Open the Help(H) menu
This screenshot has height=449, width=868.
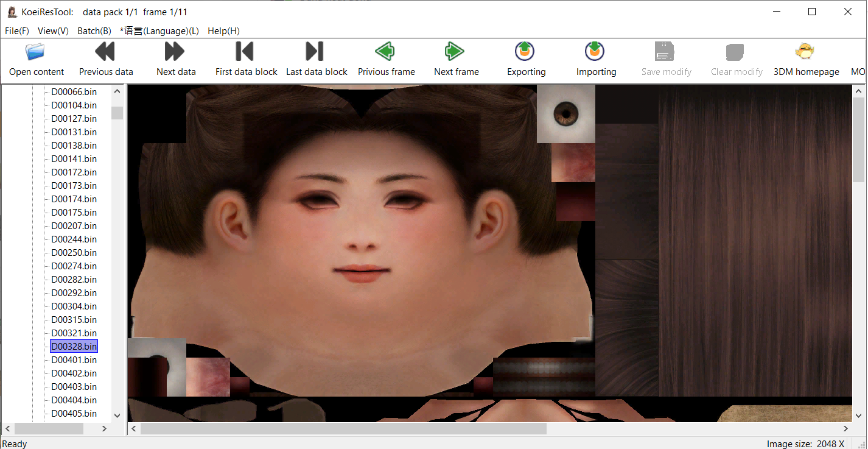click(223, 30)
